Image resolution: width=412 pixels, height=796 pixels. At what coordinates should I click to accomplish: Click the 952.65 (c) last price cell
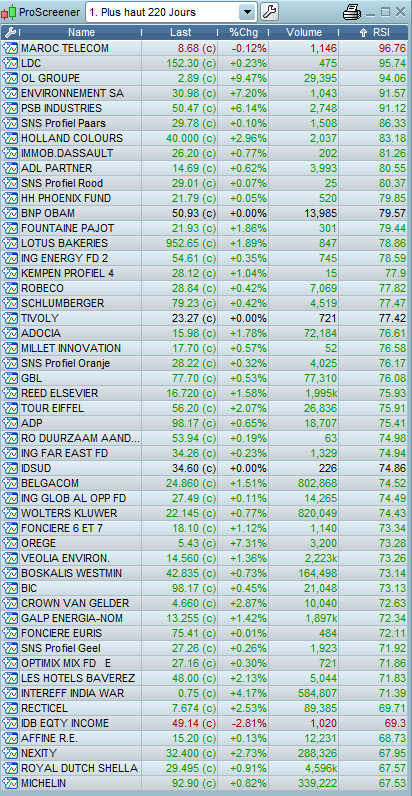pyautogui.click(x=191, y=244)
